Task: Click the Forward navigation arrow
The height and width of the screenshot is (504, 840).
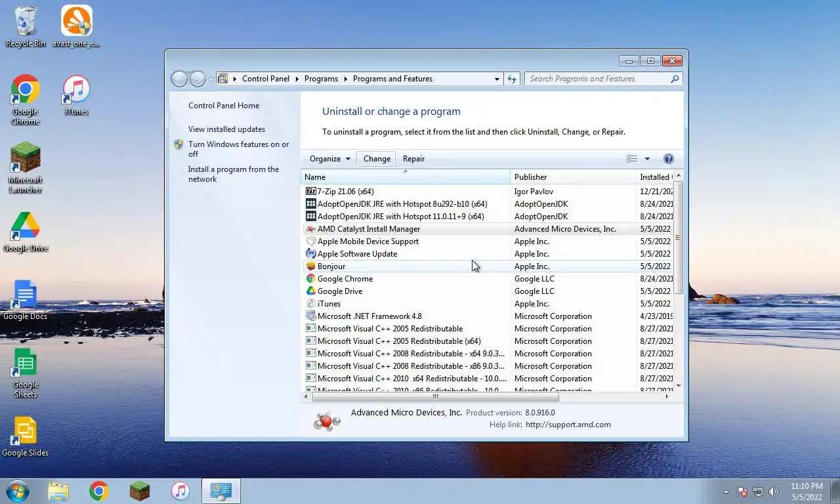Action: click(198, 79)
